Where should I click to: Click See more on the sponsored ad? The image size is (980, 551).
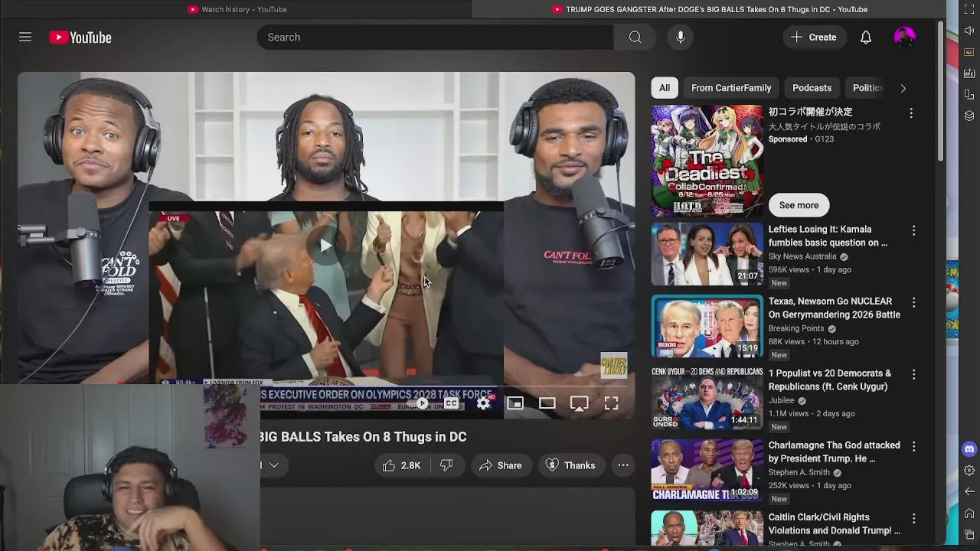pos(799,205)
